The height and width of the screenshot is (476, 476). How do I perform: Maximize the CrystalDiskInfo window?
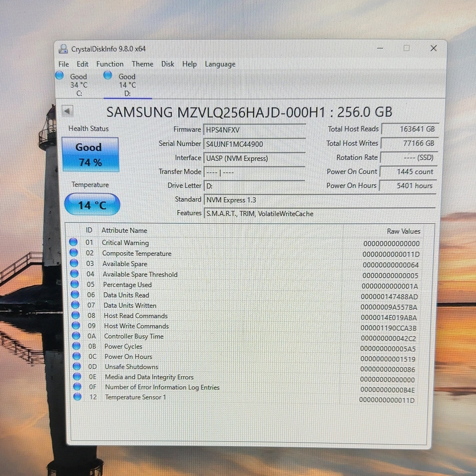[x=407, y=48]
